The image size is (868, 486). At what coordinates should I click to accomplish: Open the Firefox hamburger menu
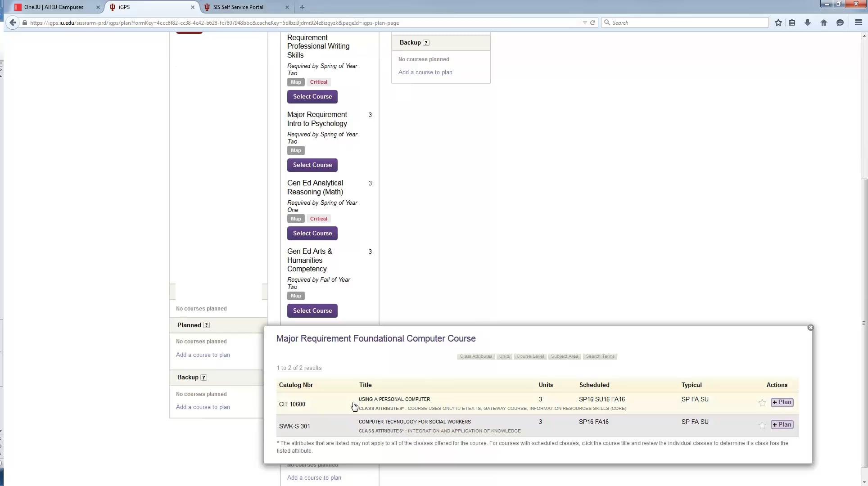coord(858,22)
